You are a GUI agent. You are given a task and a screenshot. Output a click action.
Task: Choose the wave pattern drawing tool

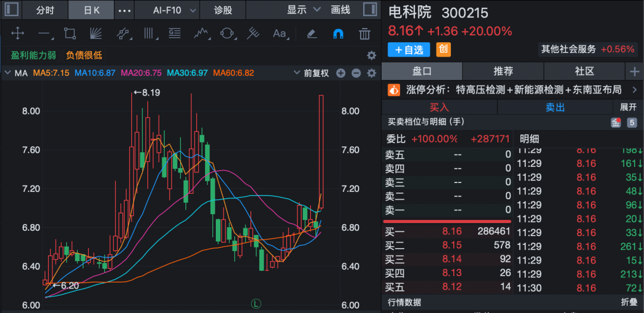201,34
